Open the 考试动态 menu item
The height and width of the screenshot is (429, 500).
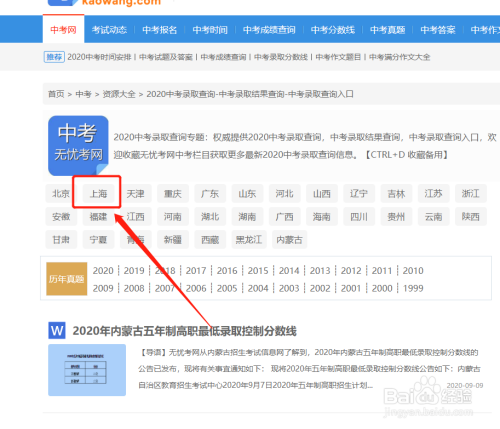109,30
